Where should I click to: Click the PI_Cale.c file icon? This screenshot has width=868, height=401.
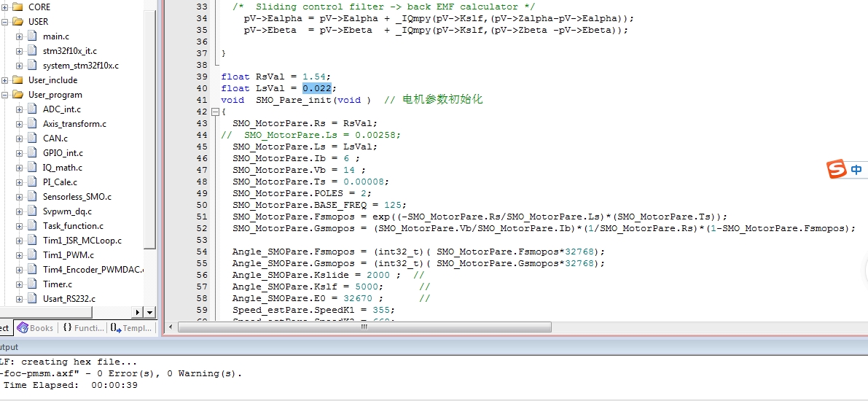31,182
